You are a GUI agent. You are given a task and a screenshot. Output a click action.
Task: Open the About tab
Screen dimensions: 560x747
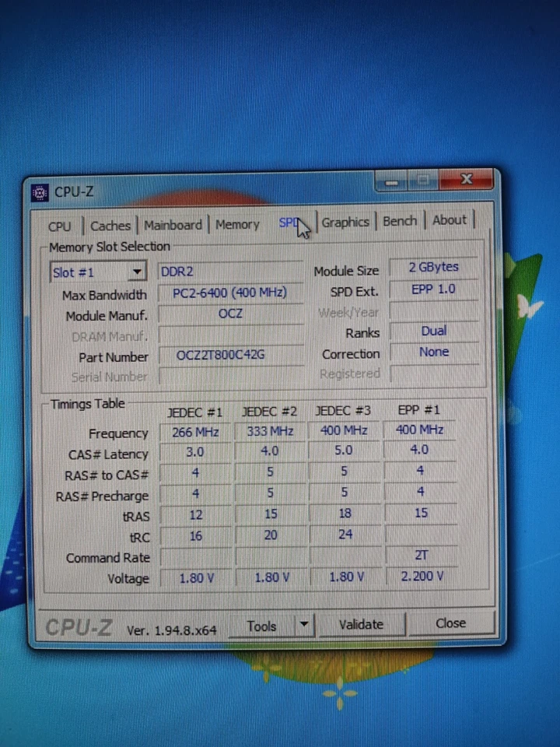pyautogui.click(x=449, y=220)
